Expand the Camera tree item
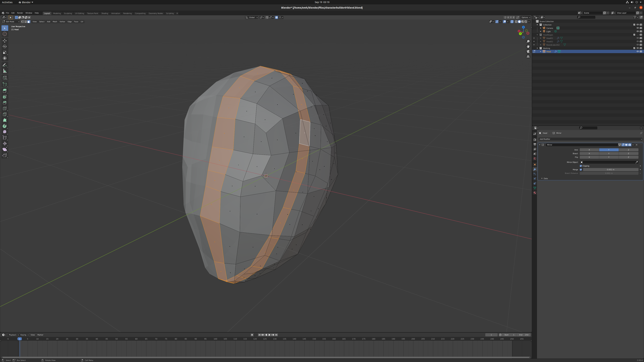644x362 pixels. [541, 28]
